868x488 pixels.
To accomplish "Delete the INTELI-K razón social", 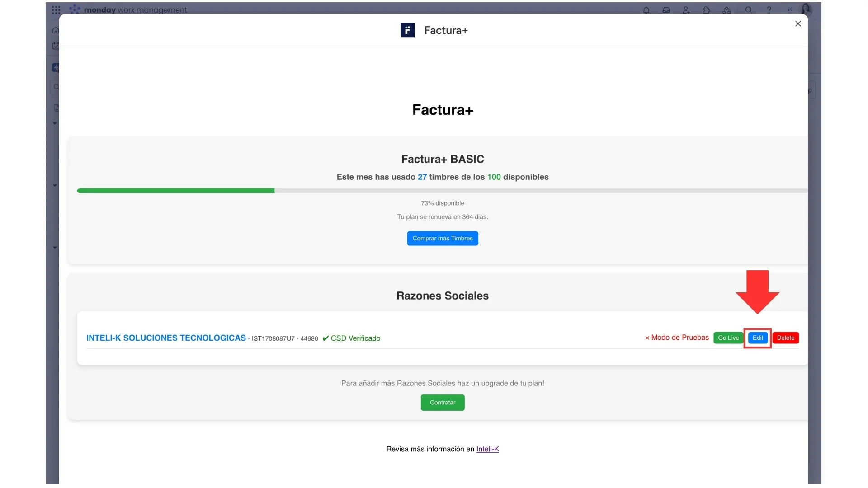I will pos(786,338).
